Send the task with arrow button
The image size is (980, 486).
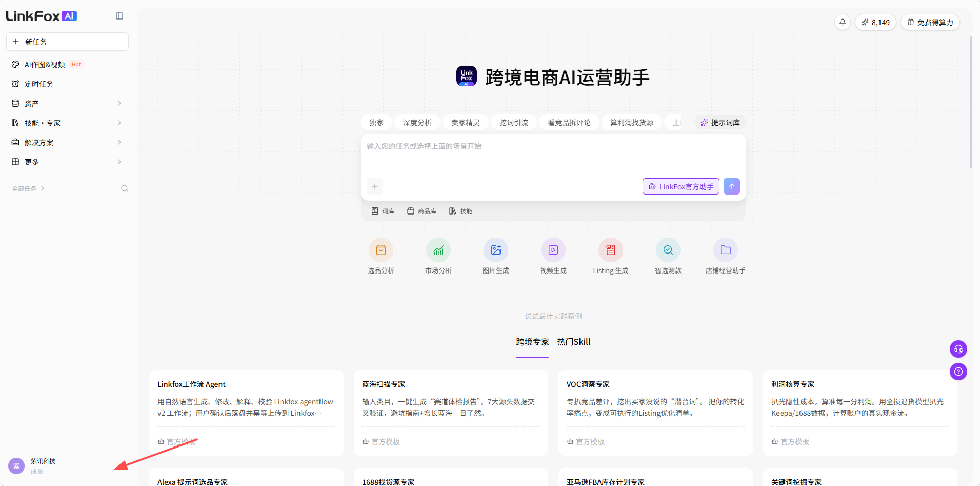point(732,186)
